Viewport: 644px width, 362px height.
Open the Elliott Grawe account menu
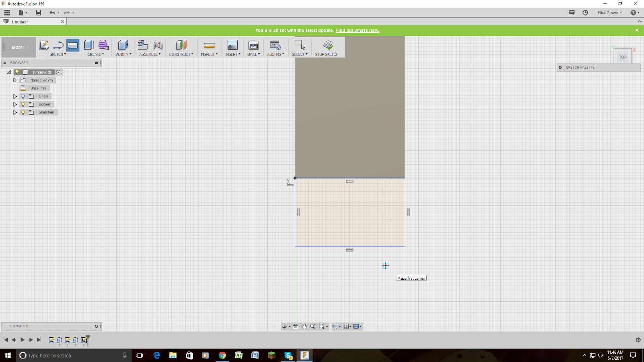[x=610, y=12]
